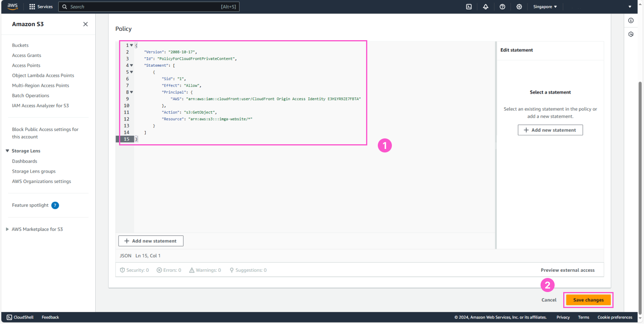Open Batch Operations
Image resolution: width=644 pixels, height=324 pixels.
point(30,96)
